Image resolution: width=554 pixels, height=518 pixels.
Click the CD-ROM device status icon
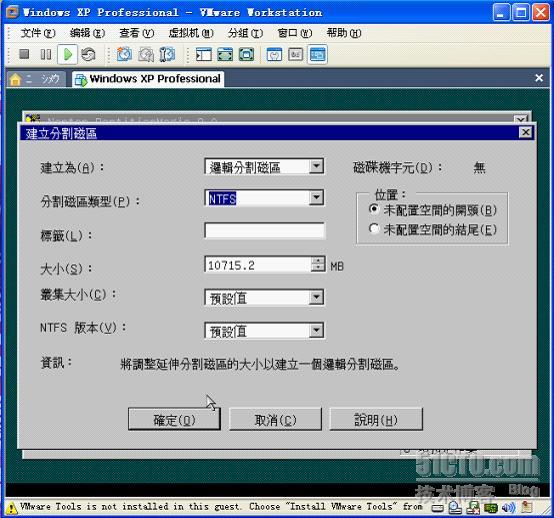tap(455, 508)
